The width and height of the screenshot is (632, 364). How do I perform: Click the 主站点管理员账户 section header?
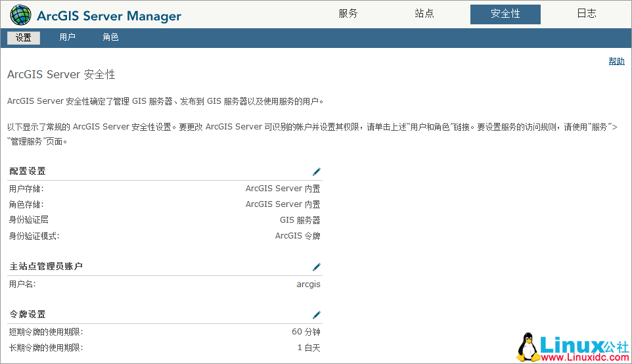(46, 267)
